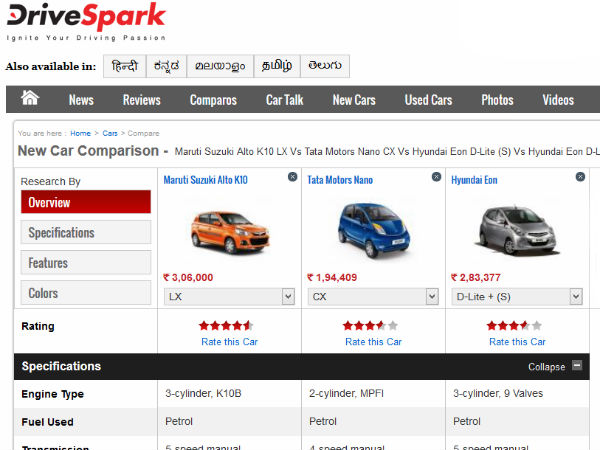The width and height of the screenshot is (600, 450).
Task: Open the LX variant dropdown
Action: point(229,297)
